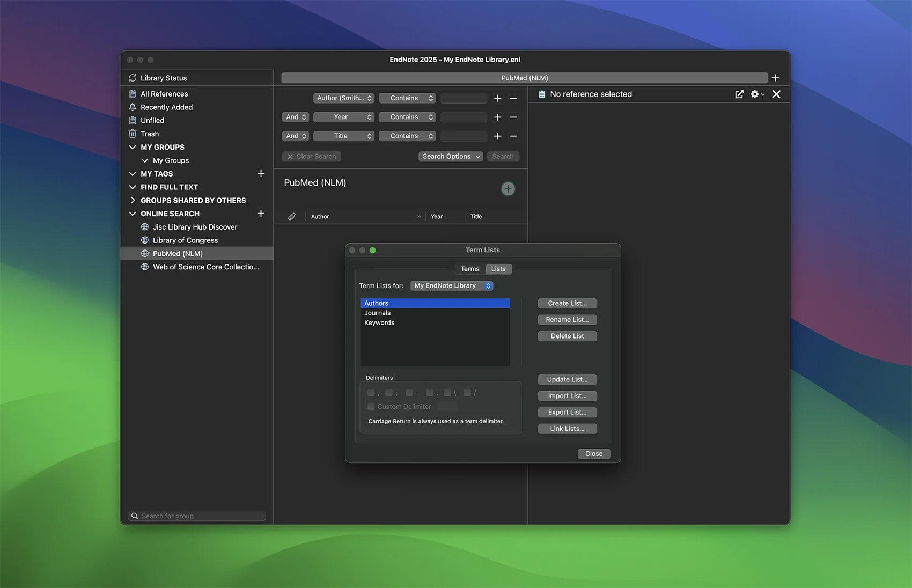Collapse the ONLINE SEARCH section
The image size is (912, 588).
[x=133, y=214]
